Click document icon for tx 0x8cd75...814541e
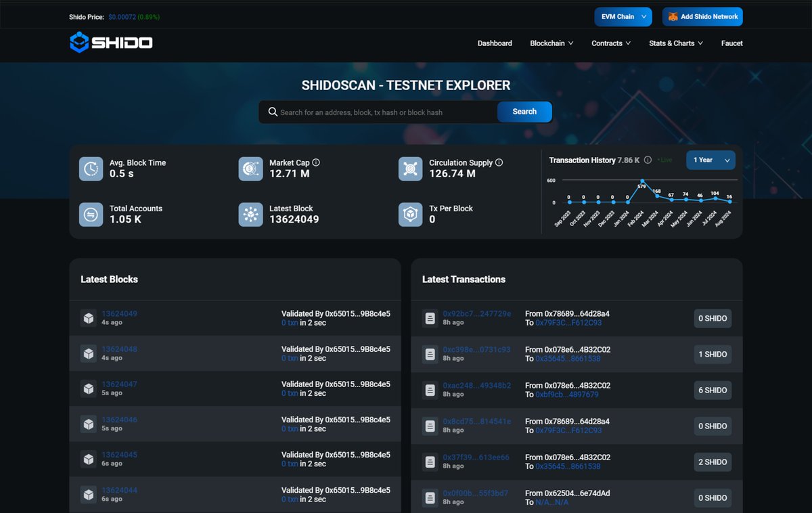Image resolution: width=812 pixels, height=513 pixels. coord(430,426)
